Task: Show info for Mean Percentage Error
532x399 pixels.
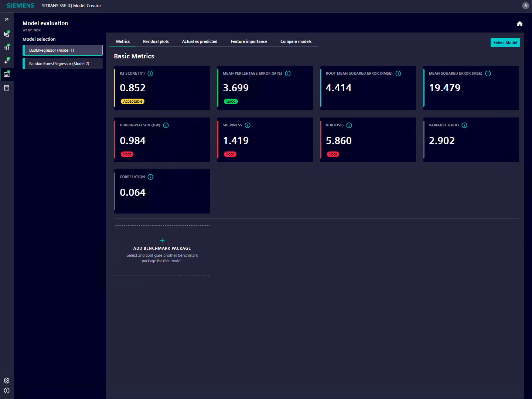Action: pos(288,74)
